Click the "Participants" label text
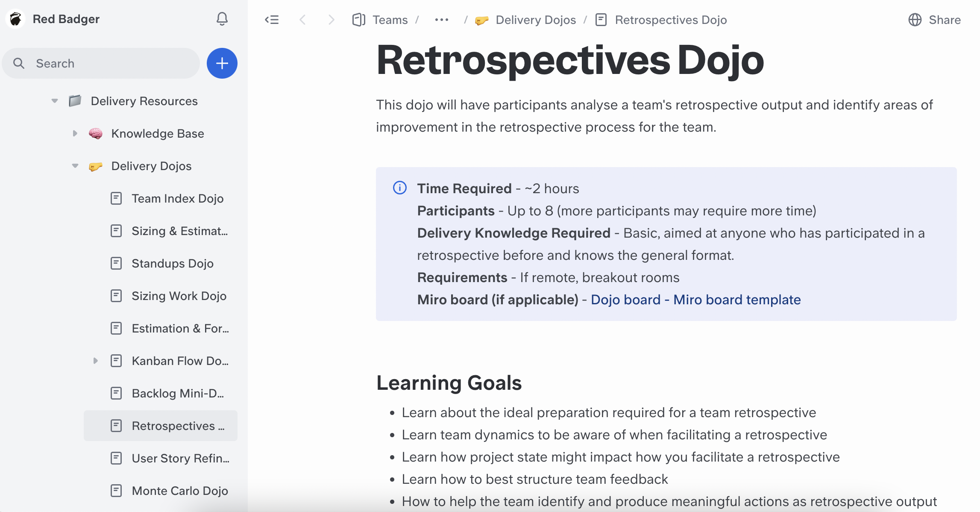The image size is (980, 512). (456, 211)
